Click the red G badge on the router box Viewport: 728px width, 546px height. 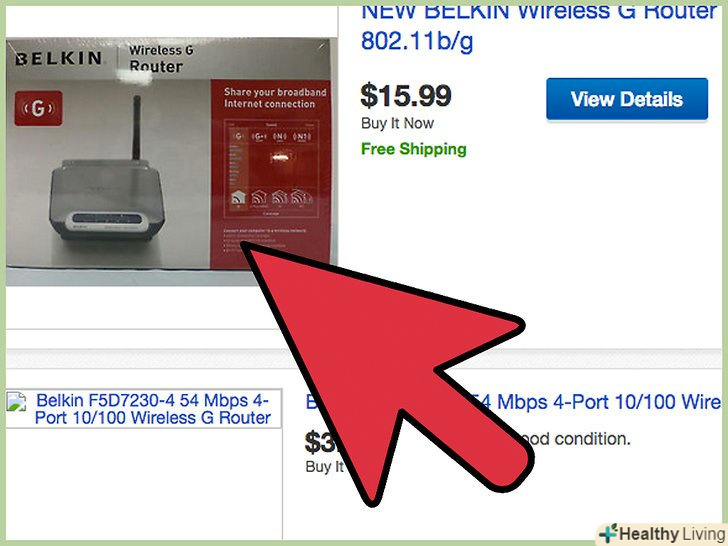coord(38,108)
